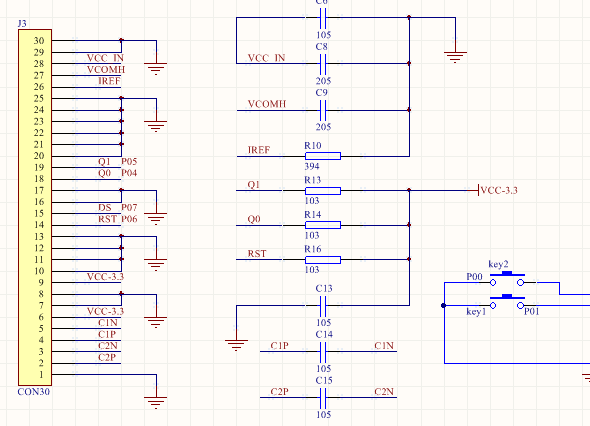Select capacitor C13 symbol
Viewport: 590px width, 426px height.
tap(323, 306)
